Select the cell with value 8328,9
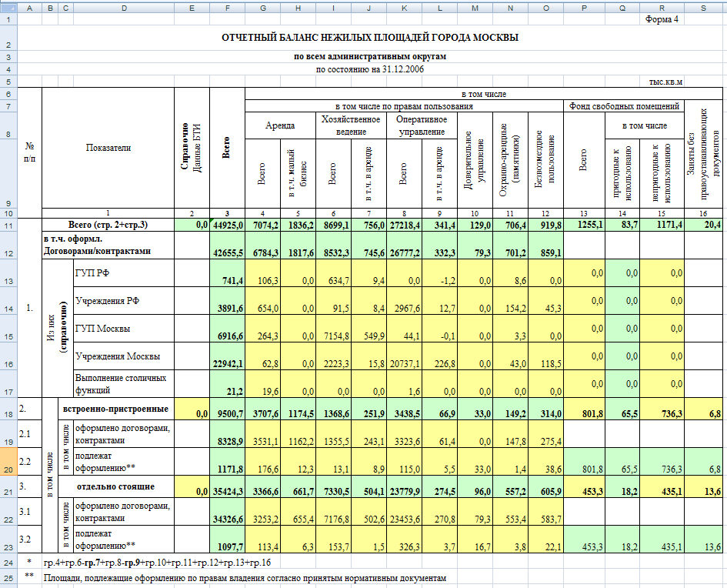This screenshot has width=727, height=588. coord(227,434)
